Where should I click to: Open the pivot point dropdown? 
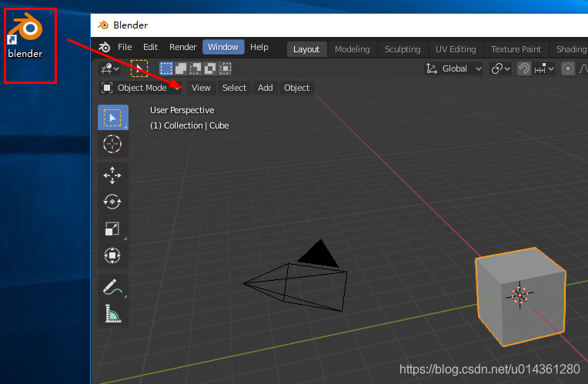500,68
